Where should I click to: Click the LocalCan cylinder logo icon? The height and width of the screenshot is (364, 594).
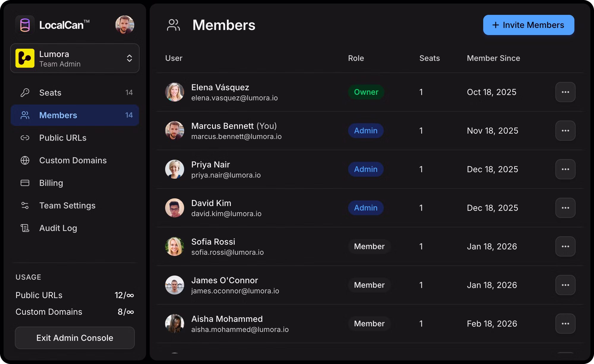pyautogui.click(x=25, y=25)
